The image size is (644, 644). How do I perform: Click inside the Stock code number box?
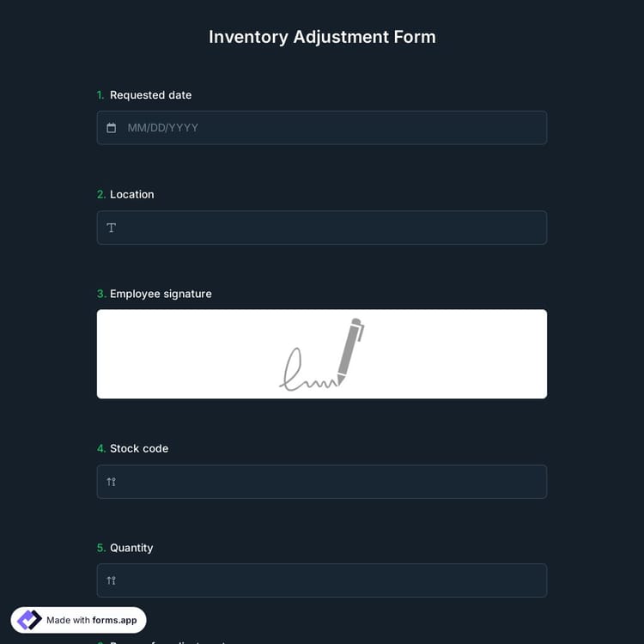(x=326, y=482)
